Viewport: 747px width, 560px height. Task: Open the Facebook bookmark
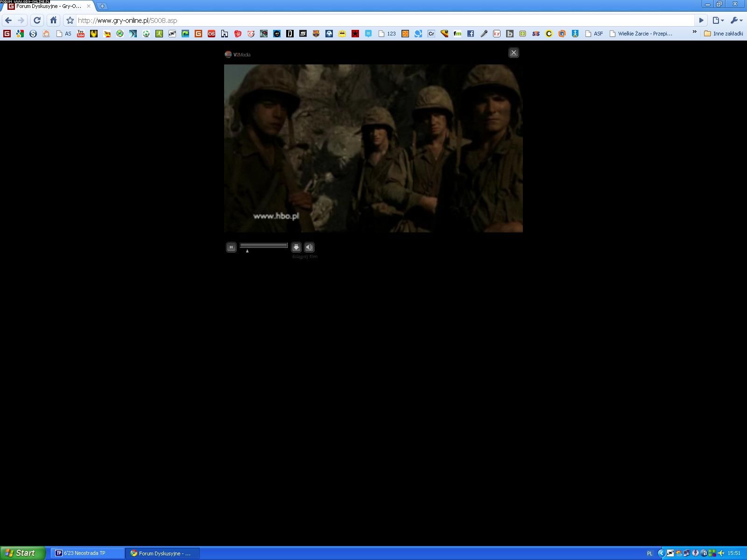click(471, 34)
